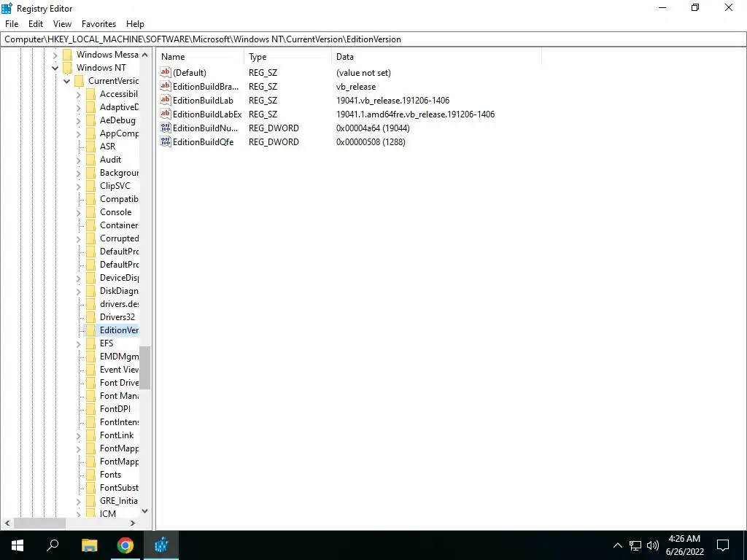Click the registry path address bar
Viewport: 747px width, 560px height.
(373, 39)
